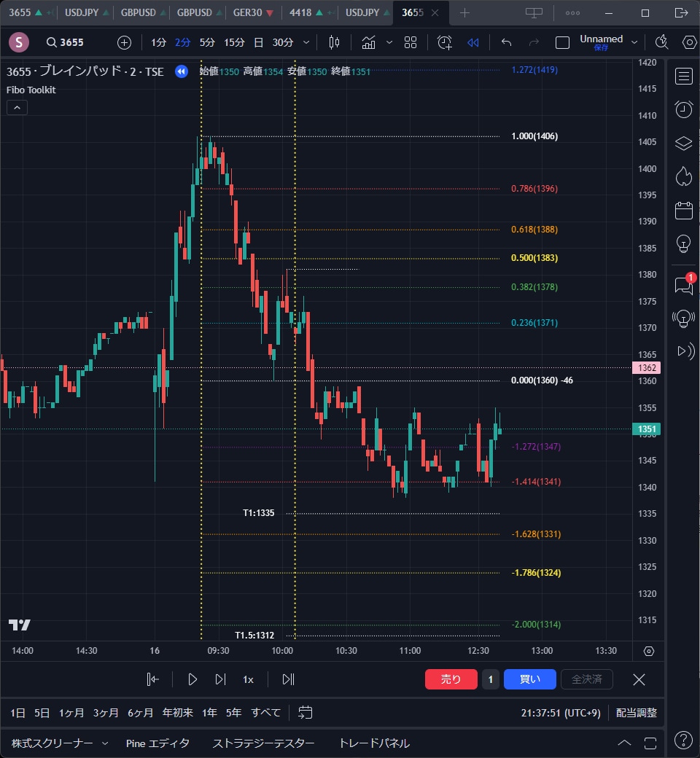Open chart settings hexagon icon
700x758 pixels.
(689, 42)
